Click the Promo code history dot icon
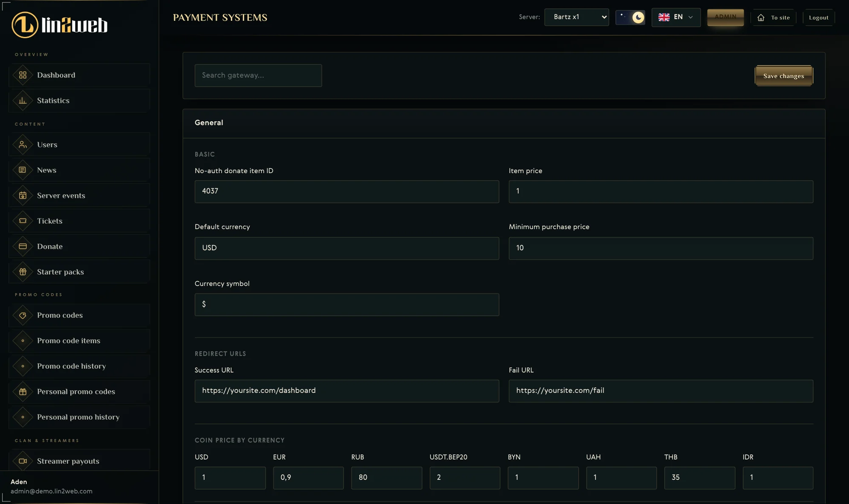849x504 pixels. tap(23, 366)
